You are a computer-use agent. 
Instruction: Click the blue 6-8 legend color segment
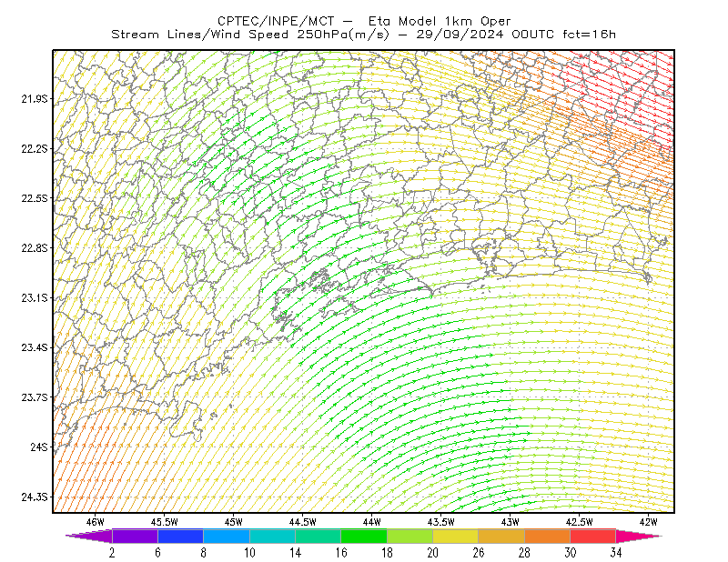tap(180, 536)
